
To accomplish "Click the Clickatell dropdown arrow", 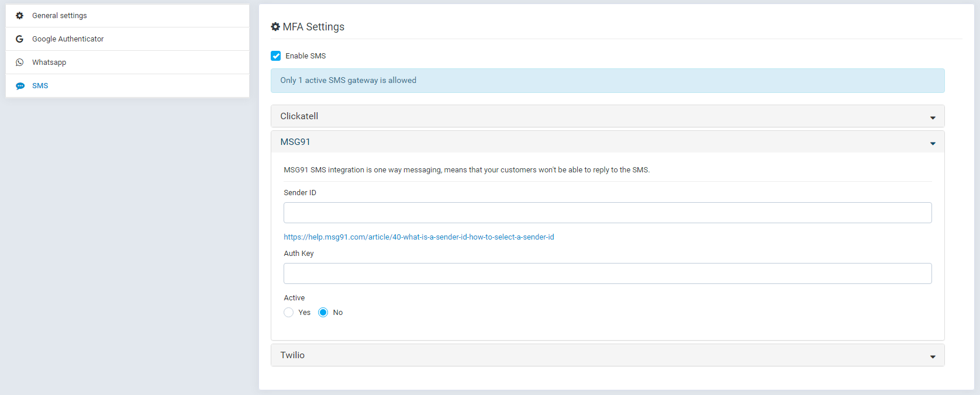I will pos(933,117).
